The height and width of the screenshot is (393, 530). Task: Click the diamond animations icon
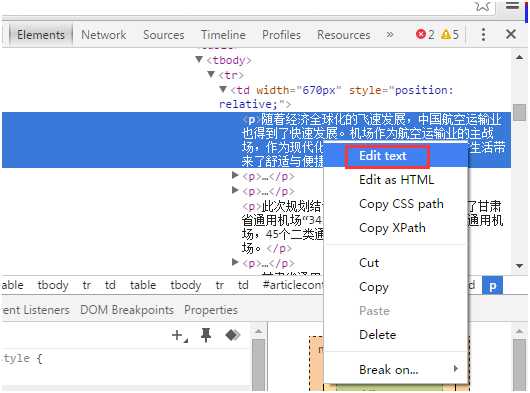(x=233, y=335)
